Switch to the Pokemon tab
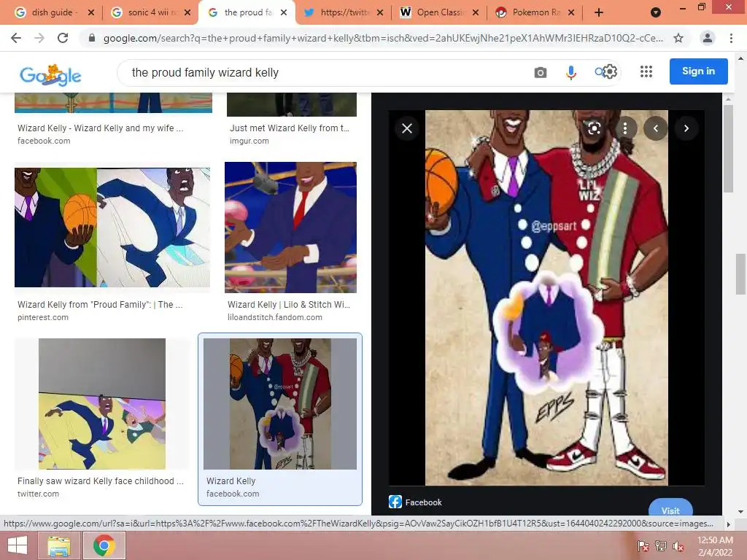Screen dimensions: 747x560 pyautogui.click(x=535, y=12)
